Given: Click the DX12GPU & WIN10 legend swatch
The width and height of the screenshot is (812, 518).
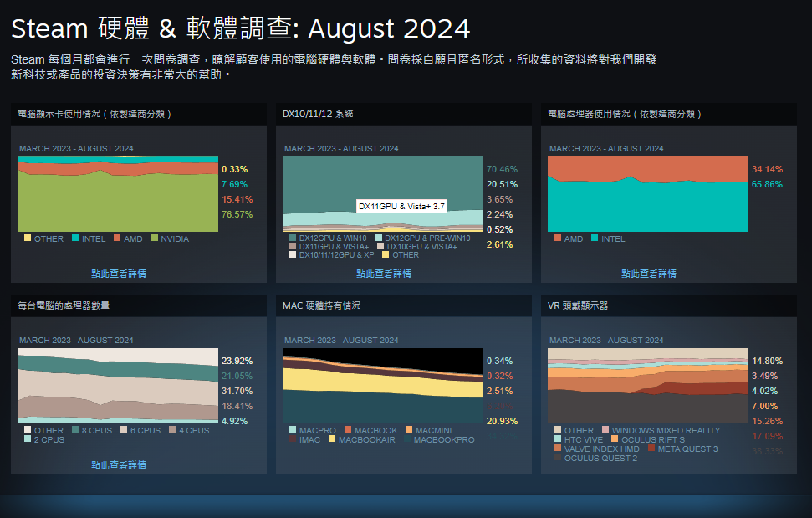Looking at the screenshot, I should click(x=293, y=238).
